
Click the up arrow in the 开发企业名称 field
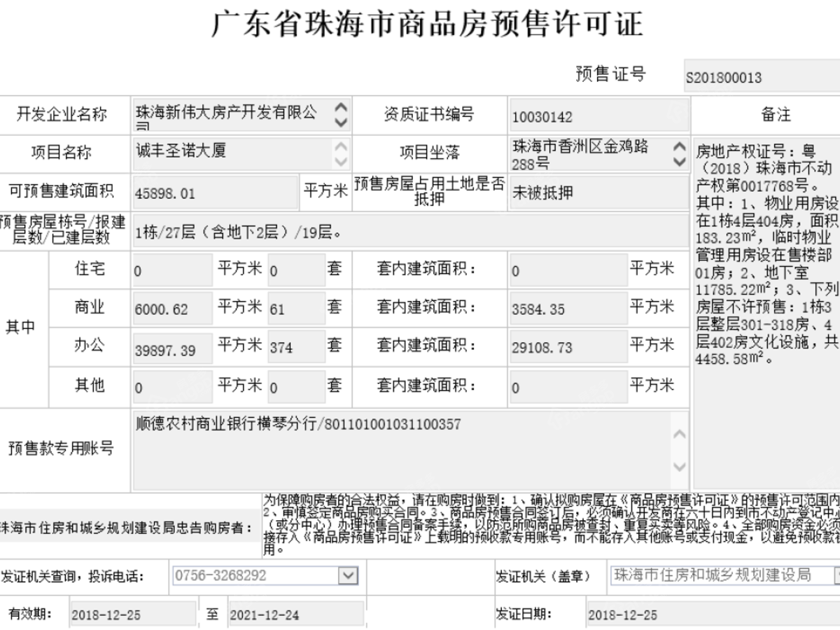pos(341,108)
